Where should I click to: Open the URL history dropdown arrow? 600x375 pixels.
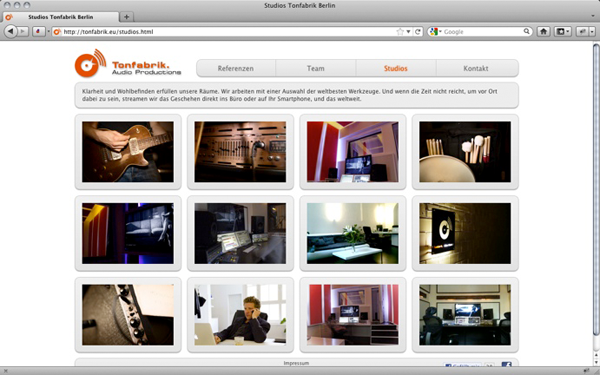[408, 32]
